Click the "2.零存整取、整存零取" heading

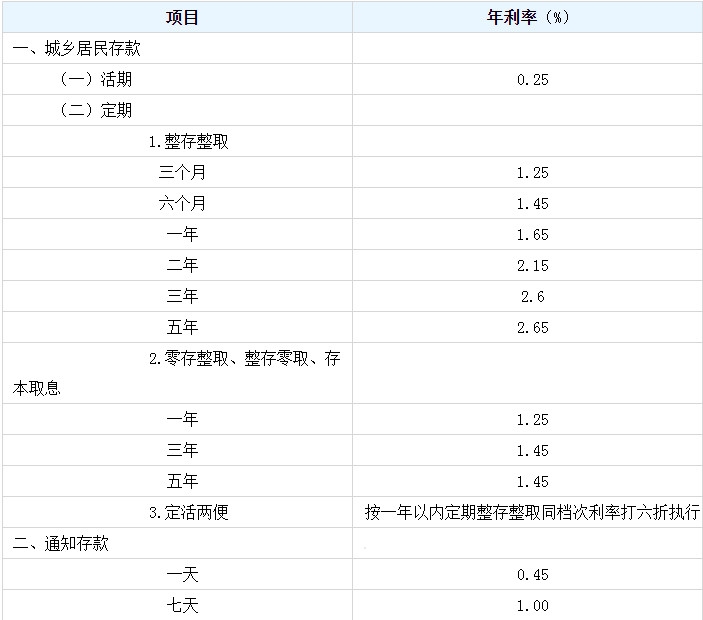[x=244, y=358]
